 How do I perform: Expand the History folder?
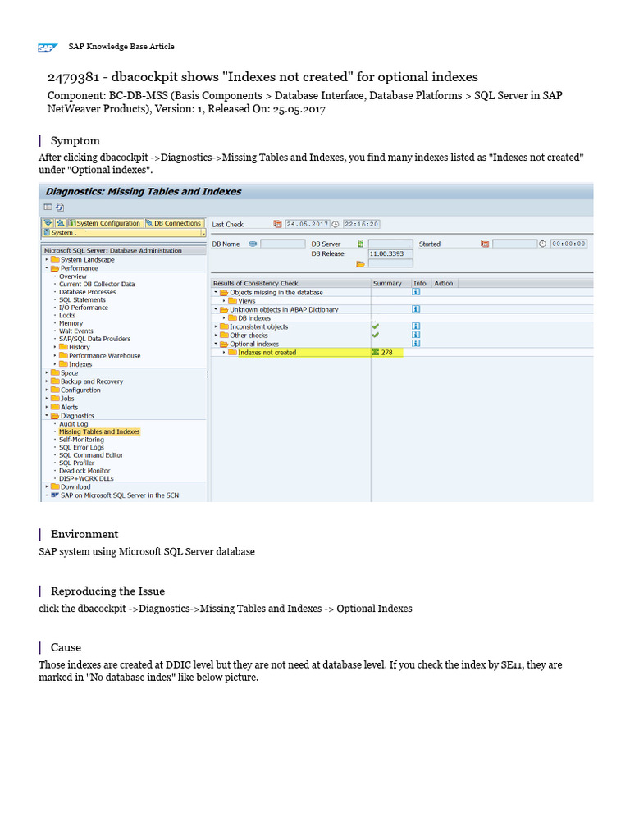pos(55,347)
